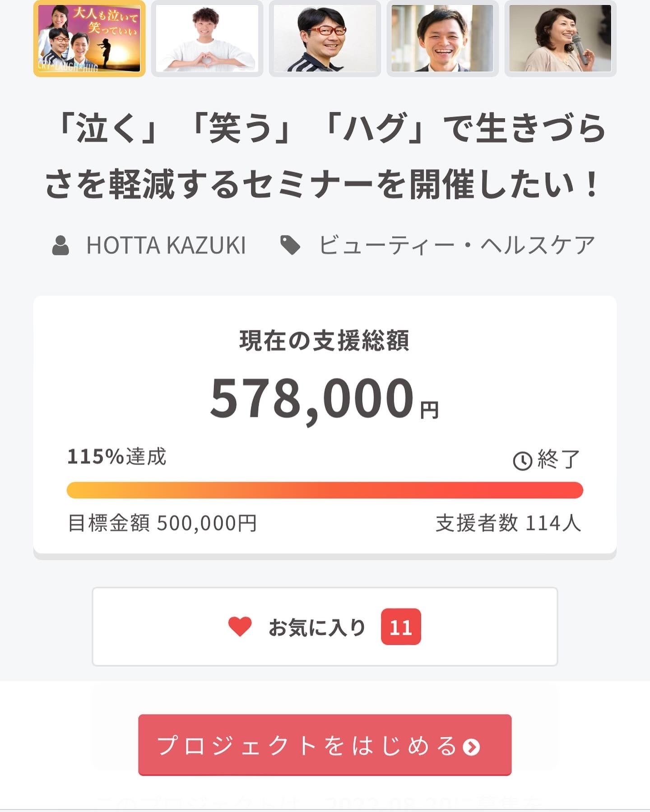Click the 目標金額 500,000円 goal text
This screenshot has height=812, width=650.
(162, 523)
